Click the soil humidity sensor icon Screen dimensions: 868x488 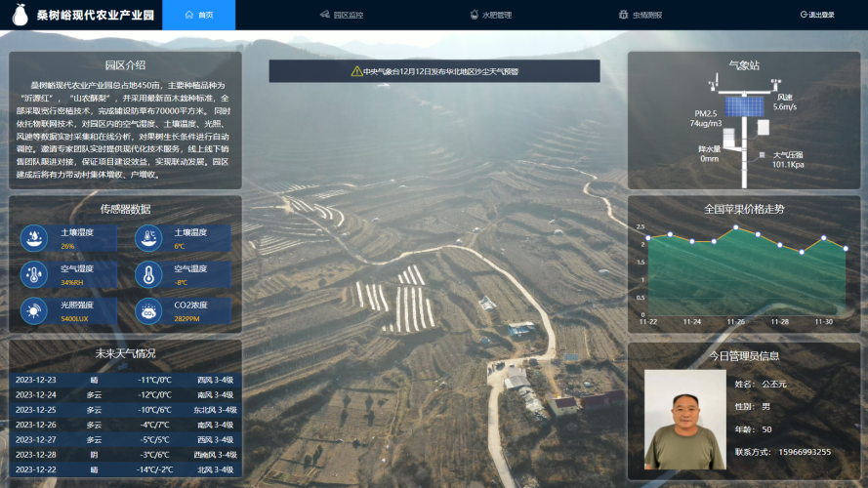click(x=35, y=238)
